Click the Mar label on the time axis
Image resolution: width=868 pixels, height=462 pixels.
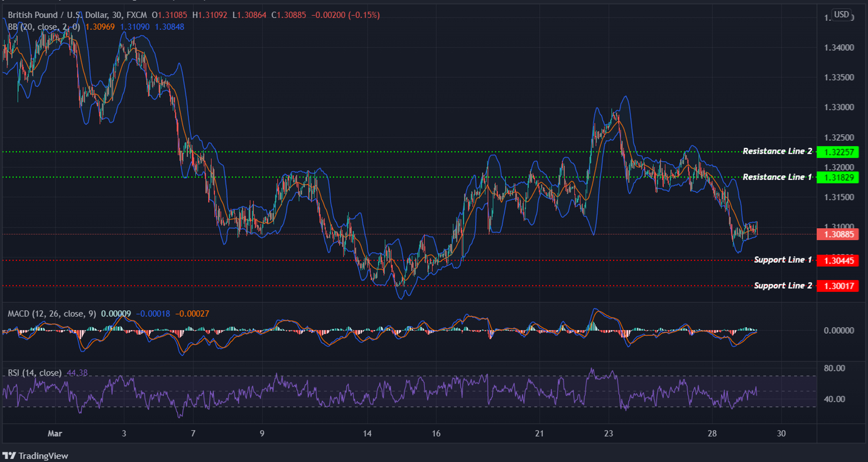point(55,434)
